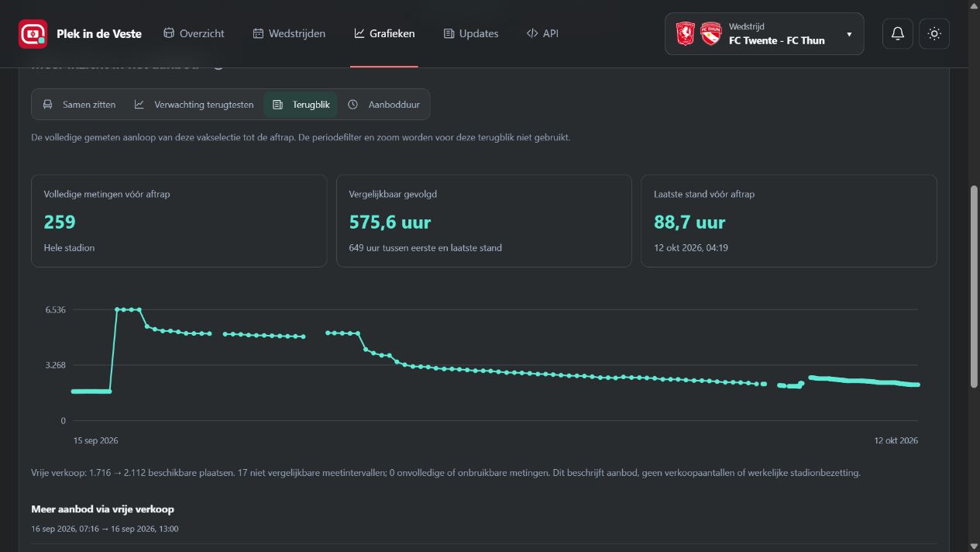
Task: Select the Grafieken tab
Action: (x=384, y=33)
